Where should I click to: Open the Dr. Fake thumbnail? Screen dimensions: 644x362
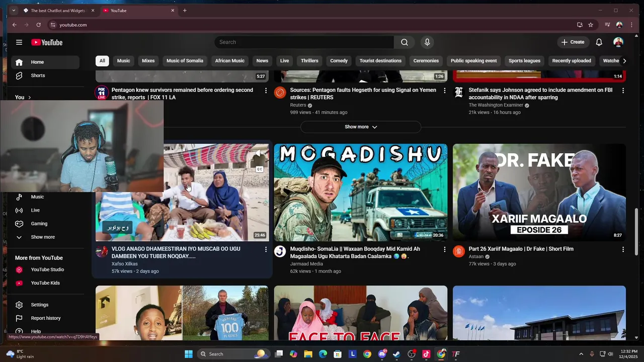click(539, 193)
